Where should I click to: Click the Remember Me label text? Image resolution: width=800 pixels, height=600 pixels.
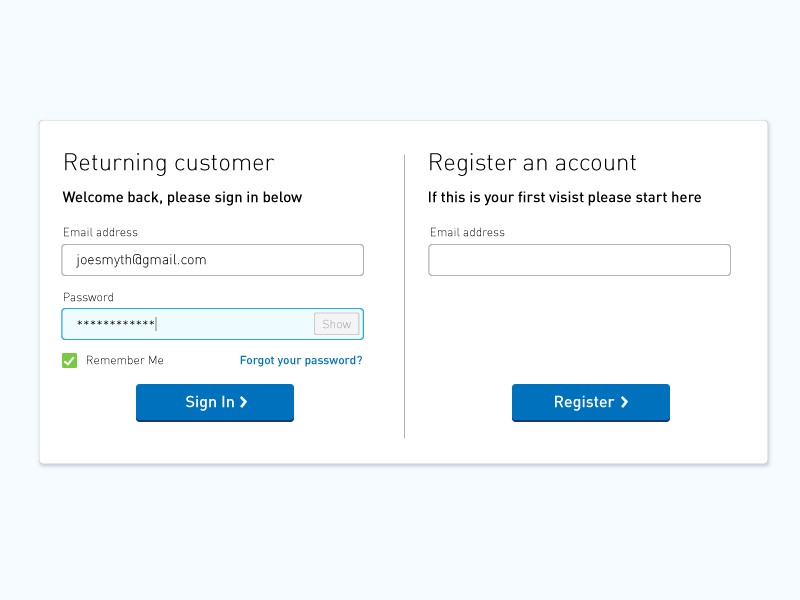click(124, 360)
